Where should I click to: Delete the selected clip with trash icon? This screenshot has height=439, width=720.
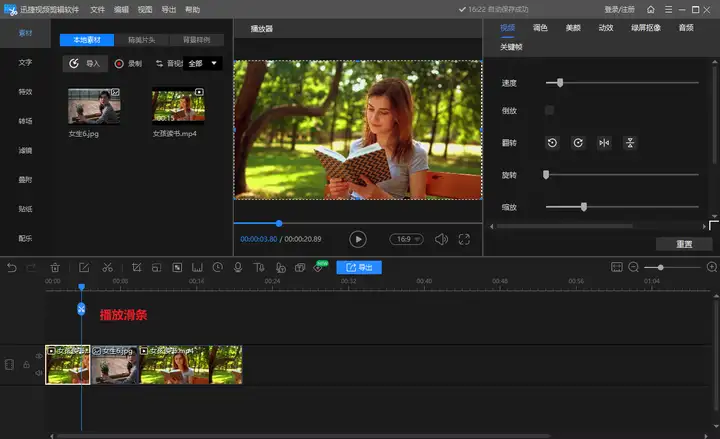click(55, 268)
